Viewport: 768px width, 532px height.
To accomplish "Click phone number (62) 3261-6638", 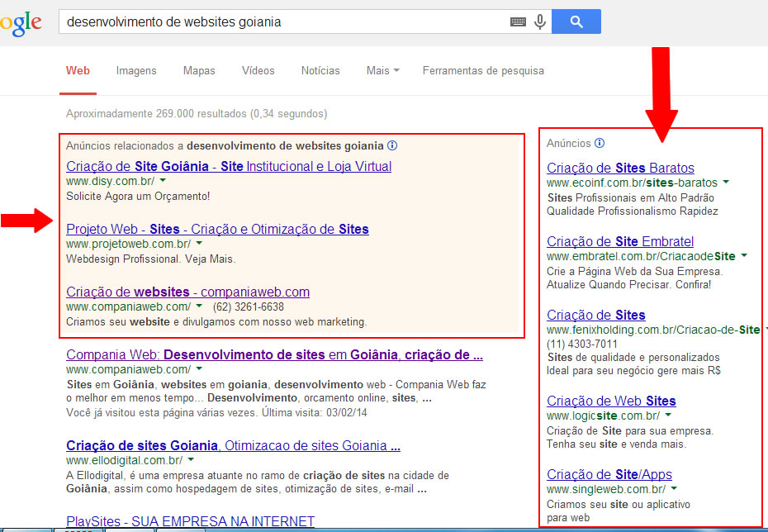I will 249,307.
